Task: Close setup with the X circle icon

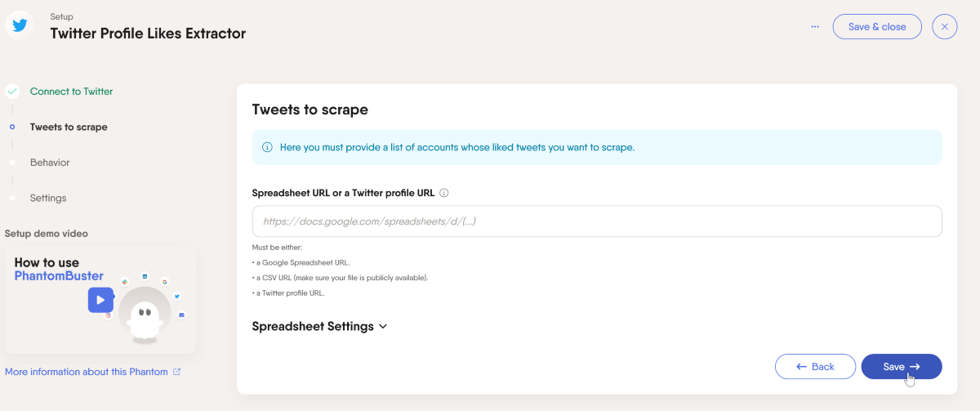Action: point(944,27)
